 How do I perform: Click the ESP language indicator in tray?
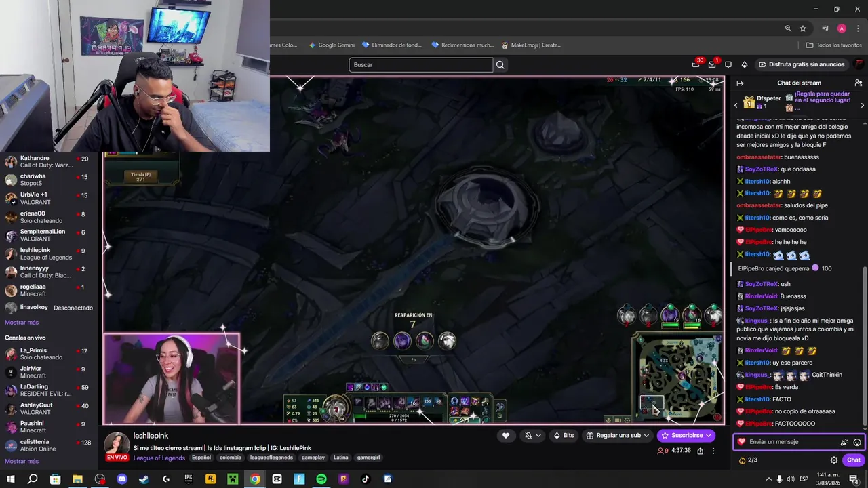coord(804,479)
